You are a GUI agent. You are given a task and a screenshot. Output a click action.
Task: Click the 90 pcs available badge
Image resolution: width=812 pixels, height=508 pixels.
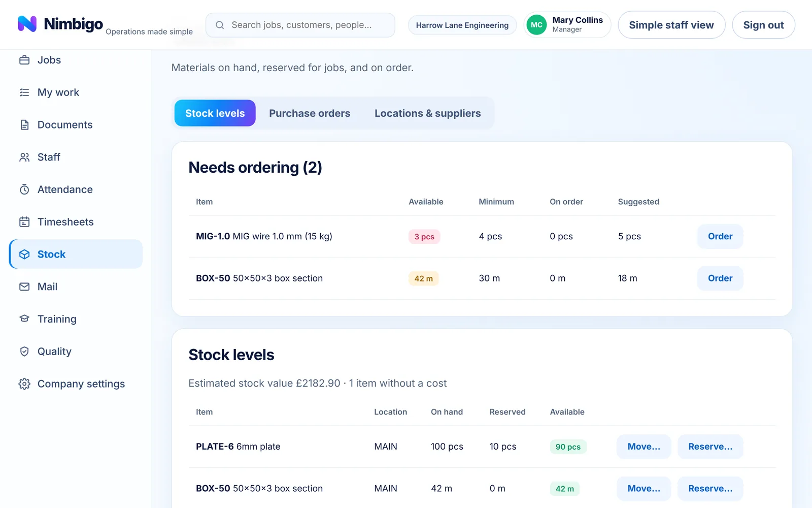(568, 447)
